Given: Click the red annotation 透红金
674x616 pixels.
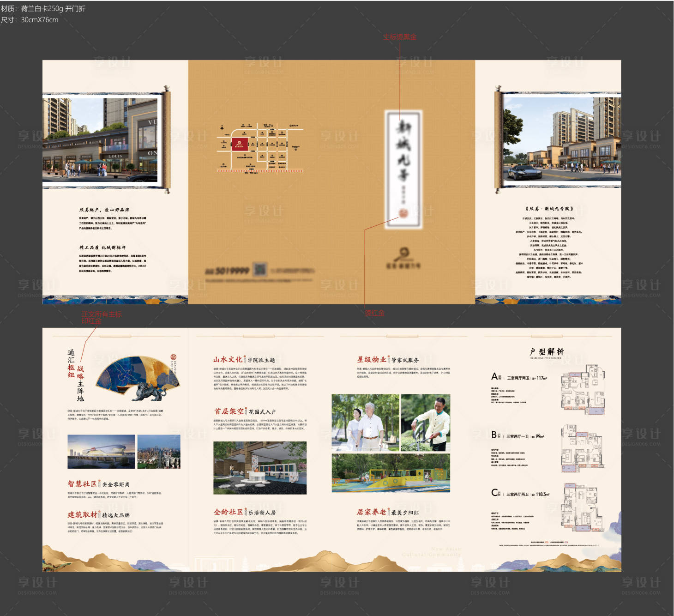Looking at the screenshot, I should tap(374, 313).
